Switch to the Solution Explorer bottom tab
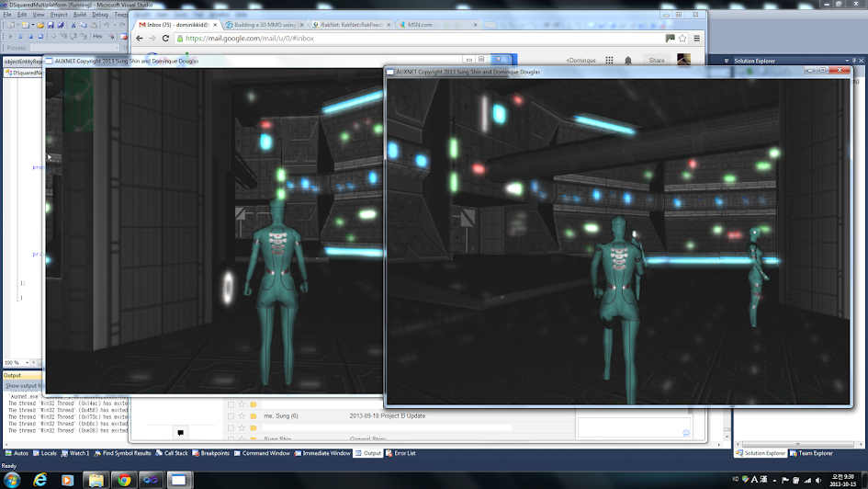 [761, 453]
